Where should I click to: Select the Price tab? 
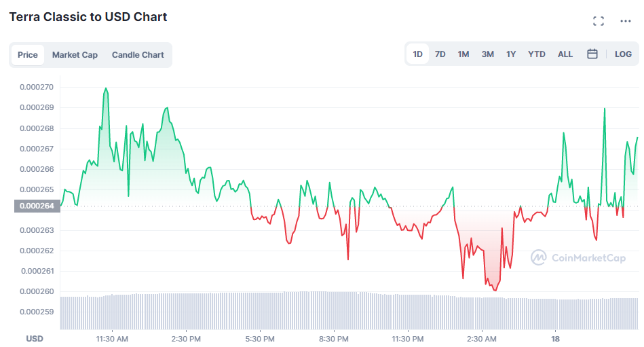pyautogui.click(x=28, y=55)
